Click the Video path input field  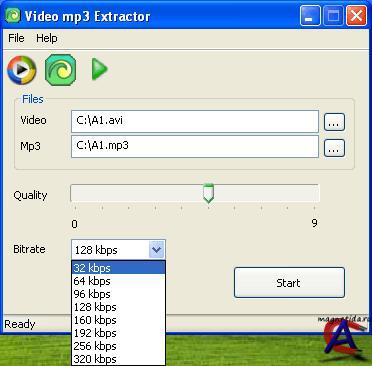coord(195,122)
